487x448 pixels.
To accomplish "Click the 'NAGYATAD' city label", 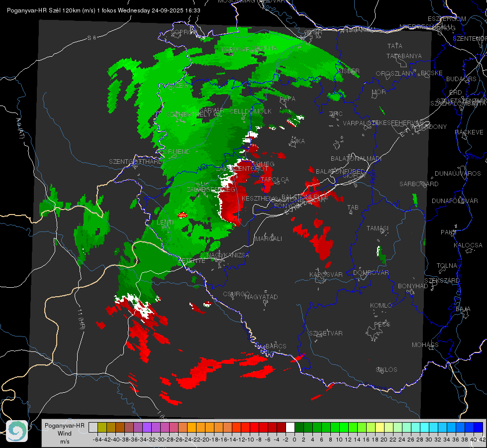I will pyautogui.click(x=261, y=297).
